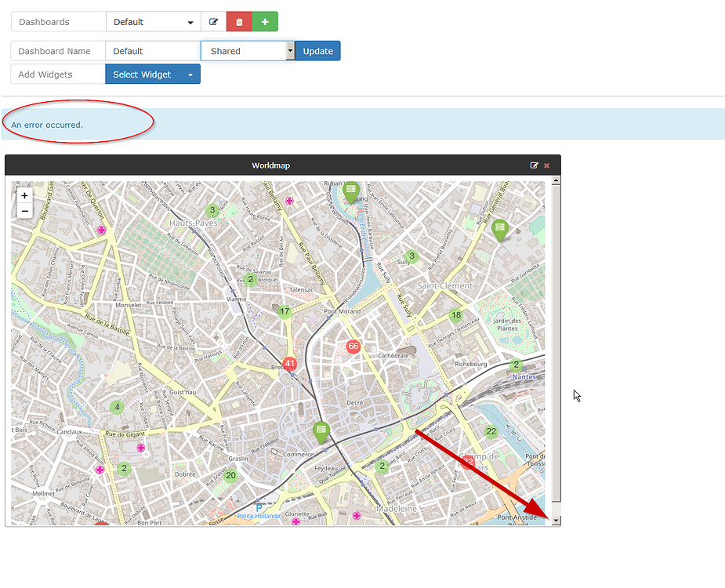Open the Select Widget dropdown
The width and height of the screenshot is (725, 588).
pos(152,74)
